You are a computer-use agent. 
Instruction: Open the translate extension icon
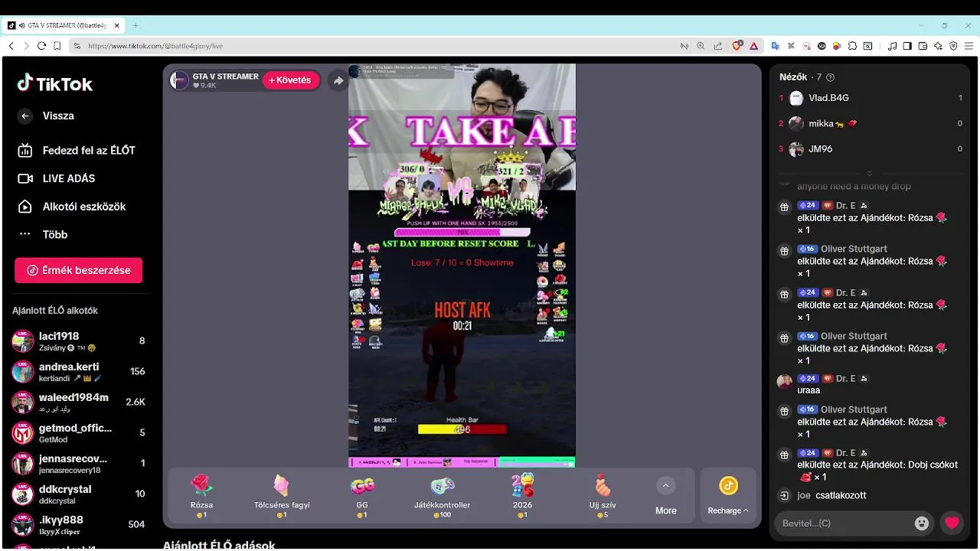776,46
